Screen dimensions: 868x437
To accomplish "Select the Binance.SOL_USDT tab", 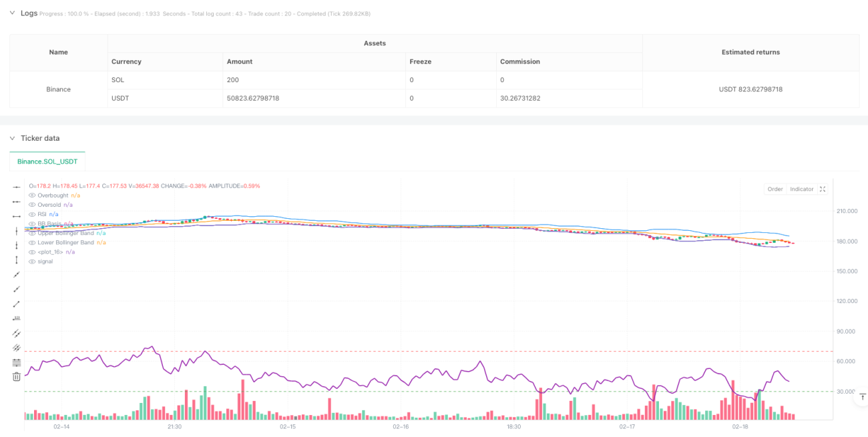I will [x=47, y=161].
